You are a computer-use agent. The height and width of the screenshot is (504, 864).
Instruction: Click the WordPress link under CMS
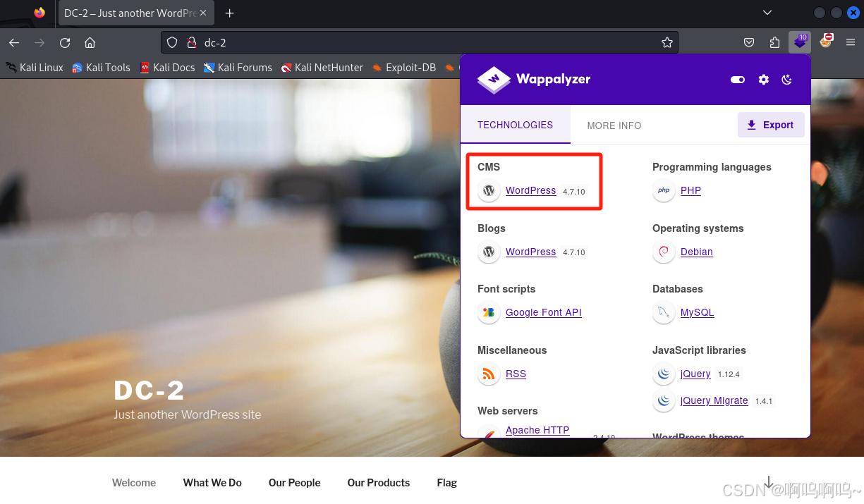(530, 190)
